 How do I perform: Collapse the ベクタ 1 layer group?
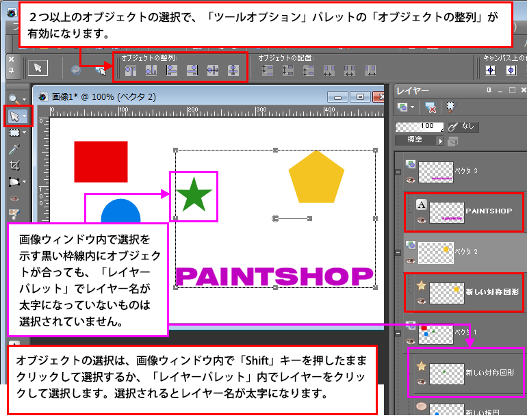point(398,333)
